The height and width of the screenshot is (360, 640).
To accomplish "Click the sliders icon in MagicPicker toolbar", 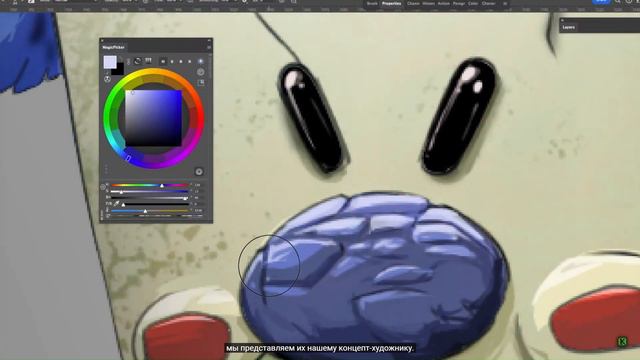I will click(148, 60).
